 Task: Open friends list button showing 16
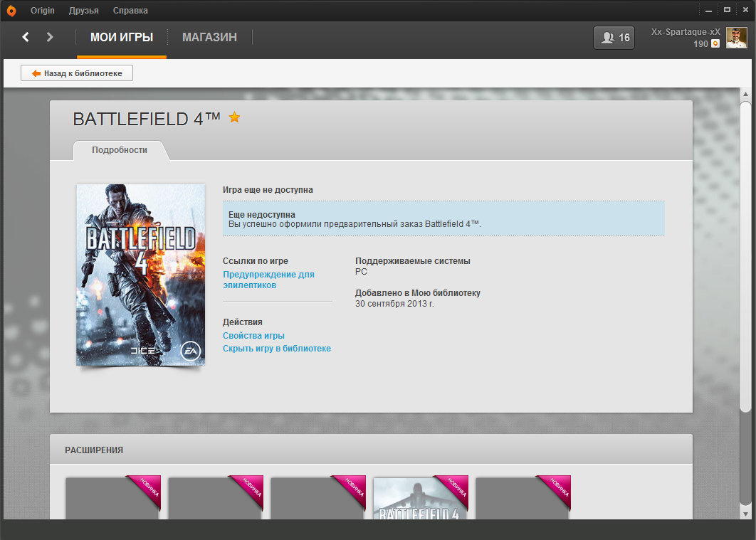[614, 38]
